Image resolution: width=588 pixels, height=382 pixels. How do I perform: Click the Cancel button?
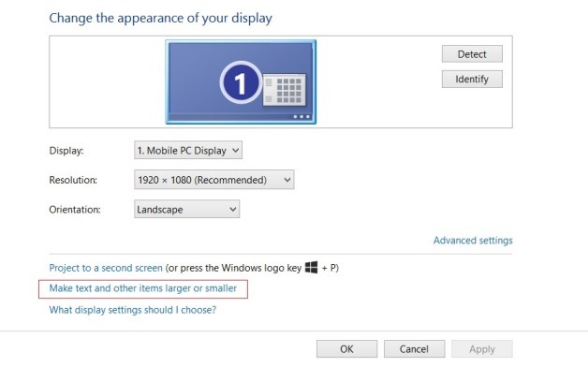tap(414, 349)
